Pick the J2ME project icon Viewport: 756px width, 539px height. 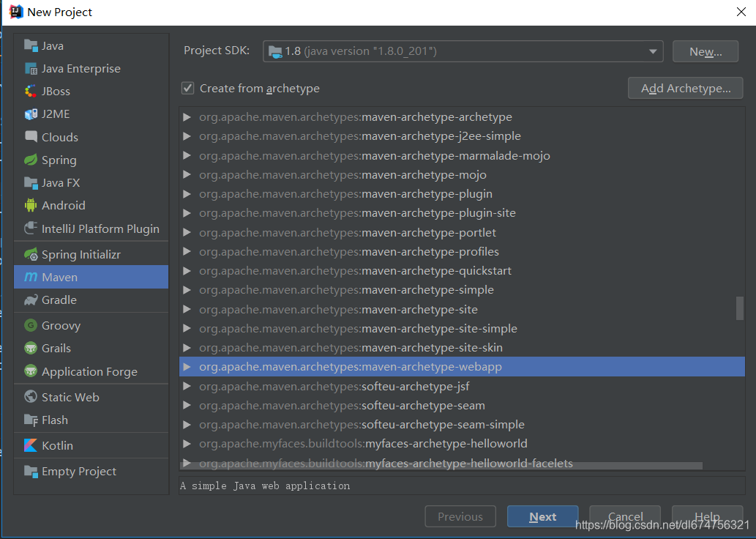[x=31, y=114]
